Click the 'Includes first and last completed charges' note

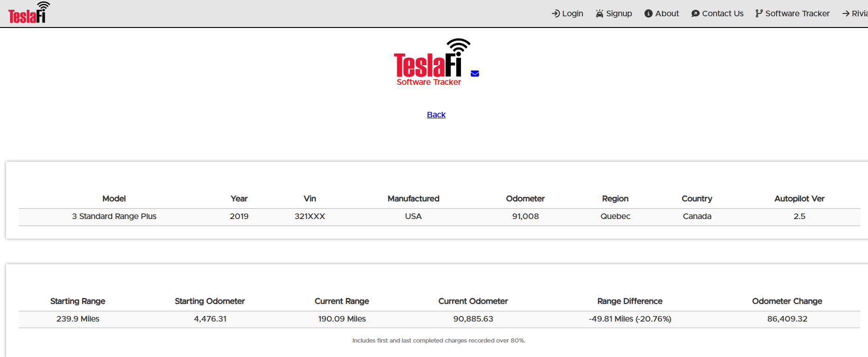pos(439,341)
